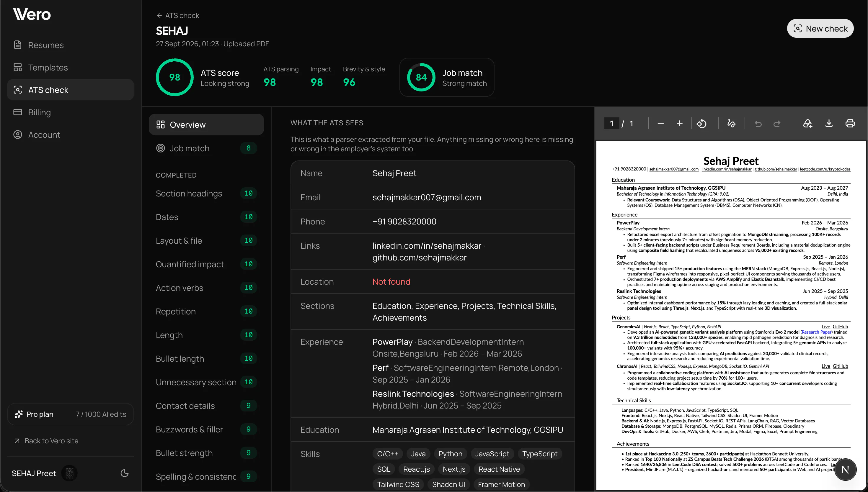Image resolution: width=868 pixels, height=492 pixels.
Task: Click the Vero logo
Action: click(32, 14)
